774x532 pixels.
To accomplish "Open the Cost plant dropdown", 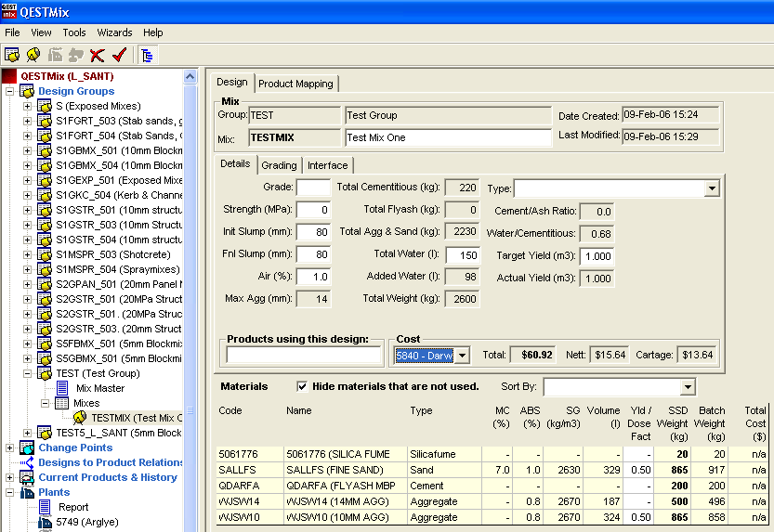I will click(462, 356).
